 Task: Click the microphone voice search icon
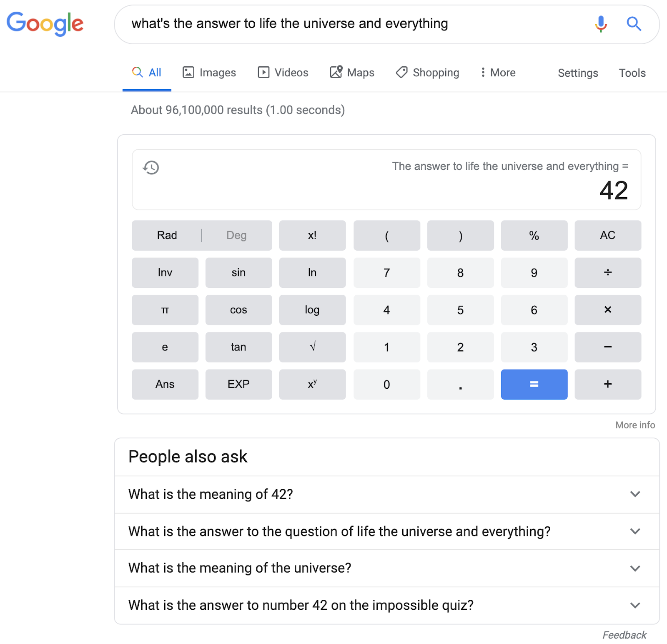[x=601, y=24]
